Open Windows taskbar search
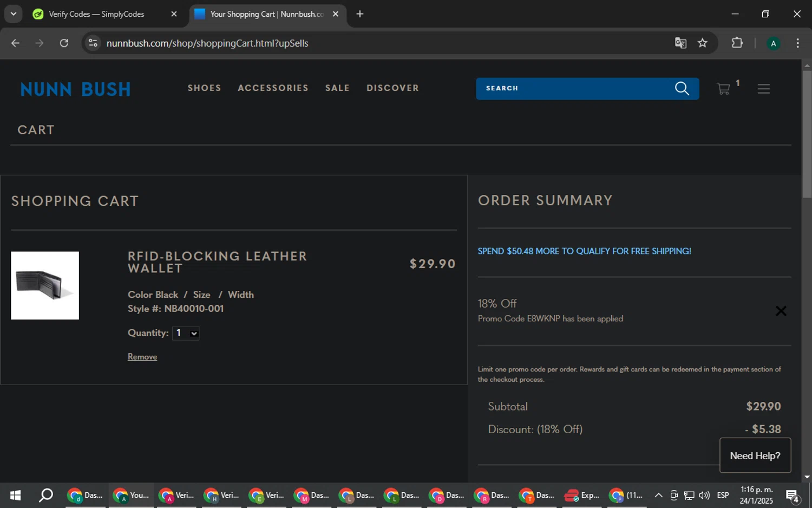This screenshot has width=812, height=508. [x=46, y=495]
